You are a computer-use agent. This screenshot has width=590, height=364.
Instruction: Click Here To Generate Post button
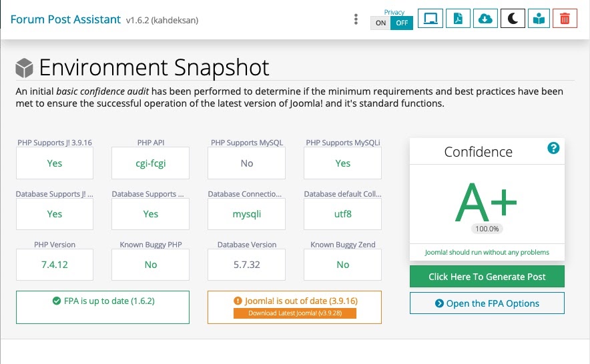click(x=487, y=277)
